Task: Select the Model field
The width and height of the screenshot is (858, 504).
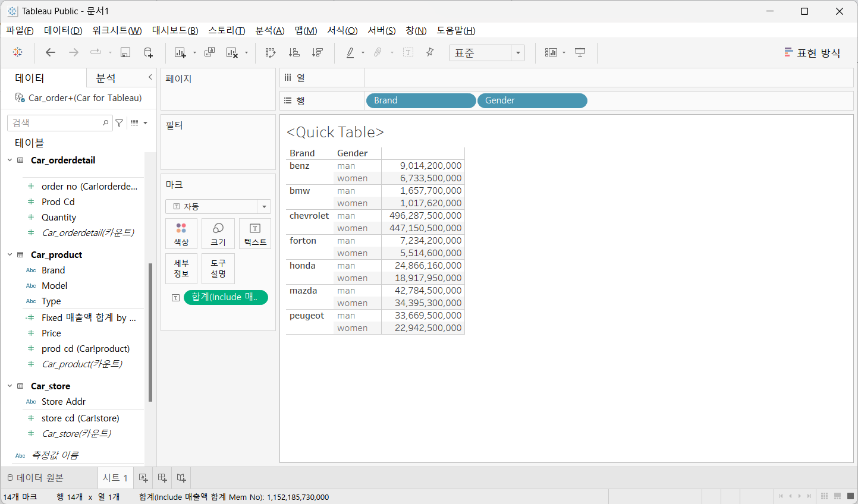Action: click(55, 286)
